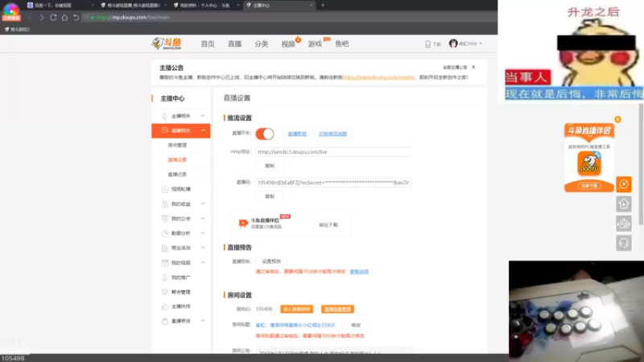Image resolution: width=644 pixels, height=362 pixels.
Task: Click 前往下载 button for broadcast companion
Action: coord(328,225)
